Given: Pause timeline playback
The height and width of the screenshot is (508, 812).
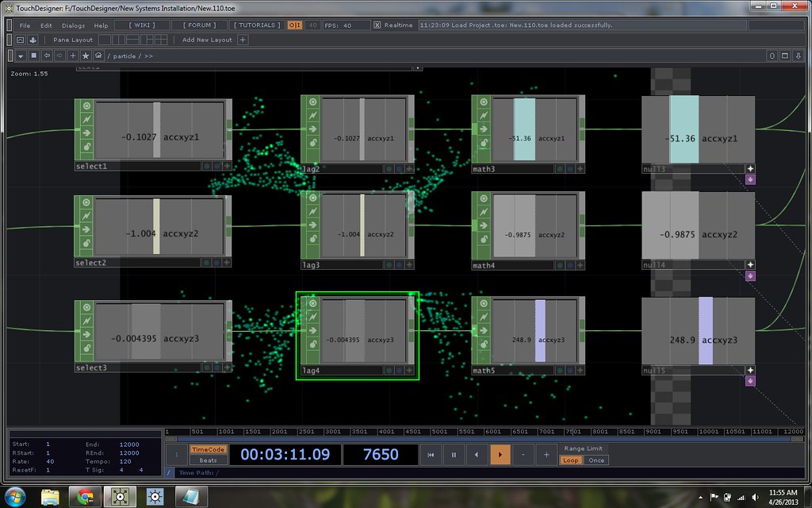Looking at the screenshot, I should [454, 455].
